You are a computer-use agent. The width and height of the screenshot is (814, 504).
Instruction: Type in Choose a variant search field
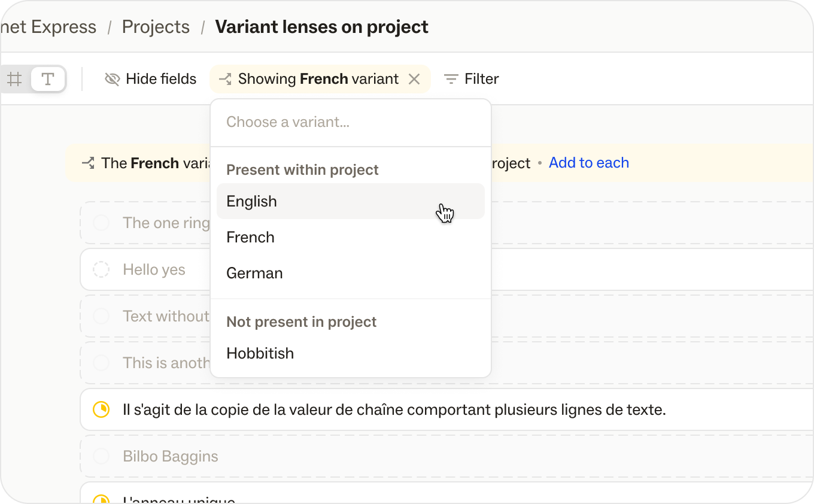point(350,122)
